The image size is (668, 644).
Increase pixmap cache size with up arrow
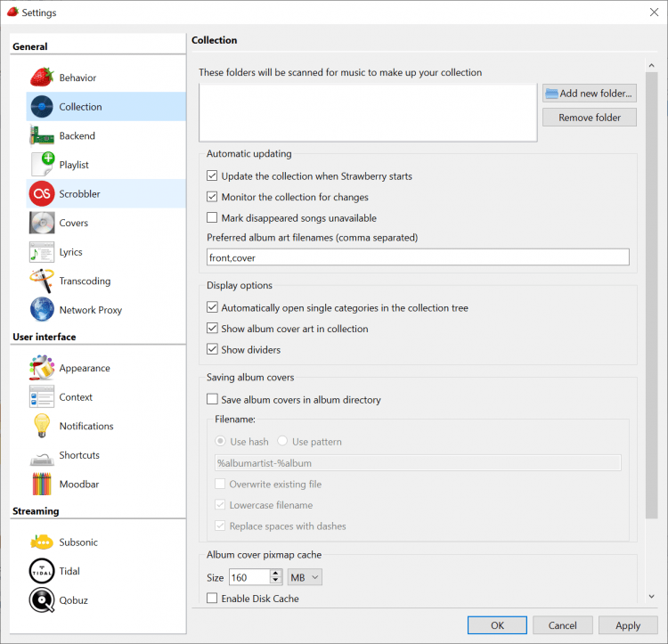click(x=275, y=574)
